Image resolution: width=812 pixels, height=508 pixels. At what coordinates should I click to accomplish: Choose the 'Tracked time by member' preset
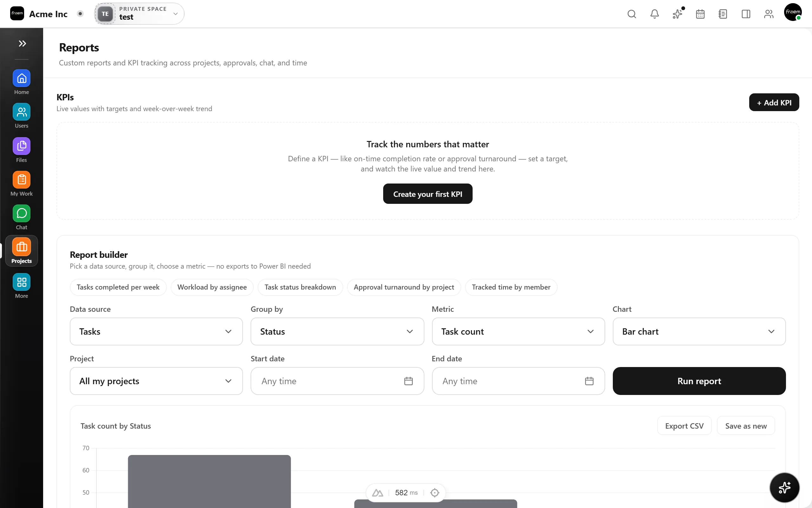point(511,287)
